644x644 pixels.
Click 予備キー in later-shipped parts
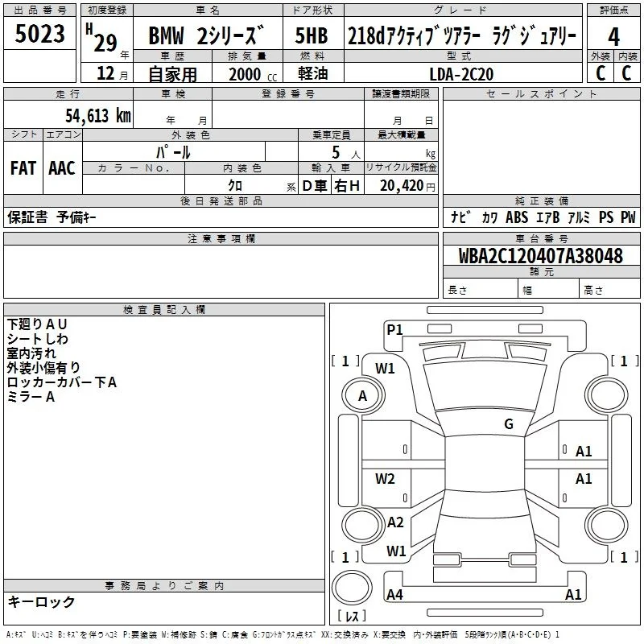coord(76,217)
